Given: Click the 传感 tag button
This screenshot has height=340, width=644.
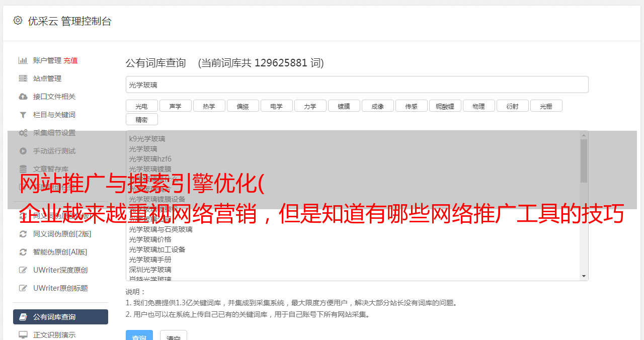Looking at the screenshot, I should [x=412, y=106].
